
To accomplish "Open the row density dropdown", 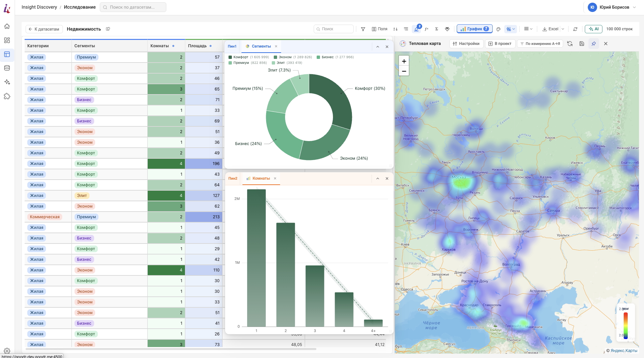I will pyautogui.click(x=528, y=29).
